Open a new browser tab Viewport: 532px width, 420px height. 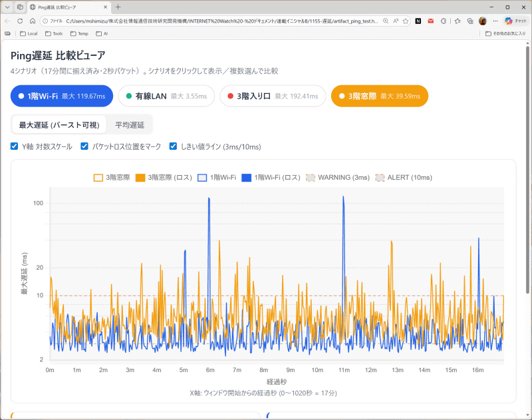coord(118,7)
